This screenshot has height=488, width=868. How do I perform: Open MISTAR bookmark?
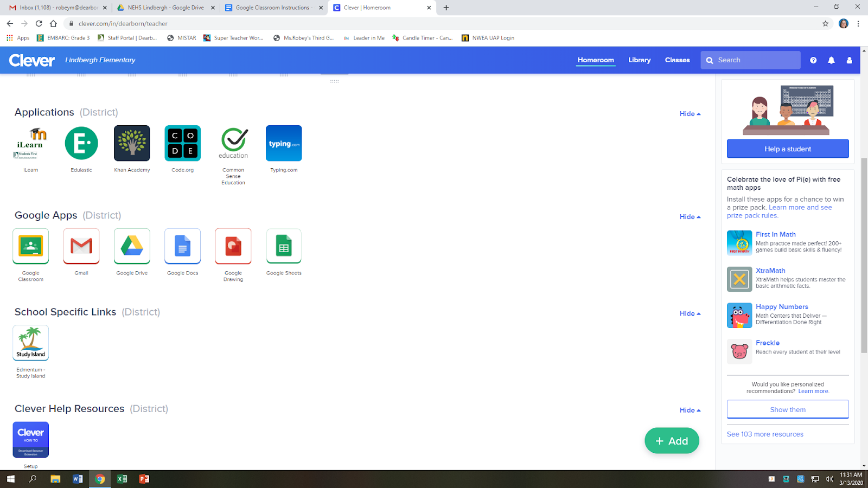tap(181, 38)
